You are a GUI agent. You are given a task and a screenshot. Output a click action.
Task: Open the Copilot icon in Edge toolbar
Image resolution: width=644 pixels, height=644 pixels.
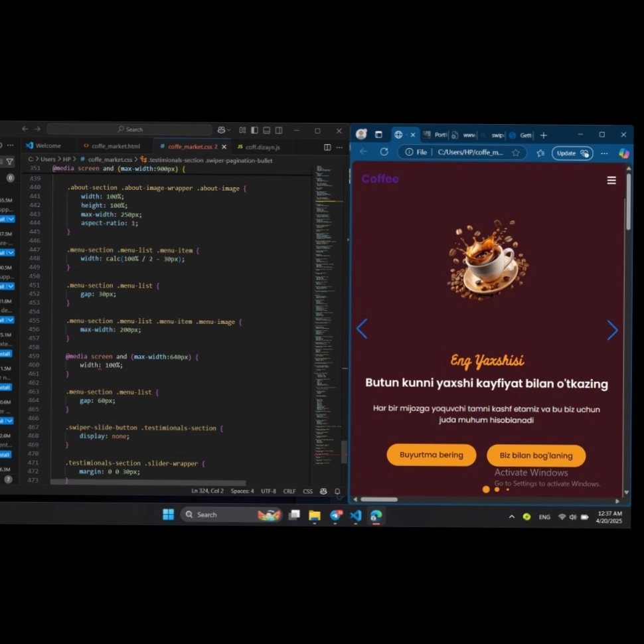pos(623,153)
